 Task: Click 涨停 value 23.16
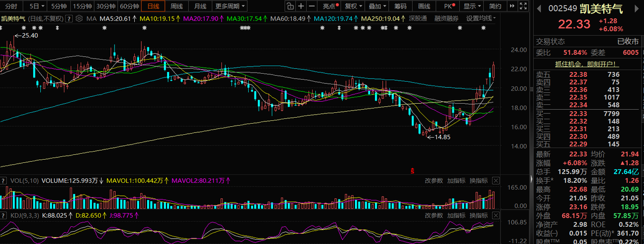(577, 206)
